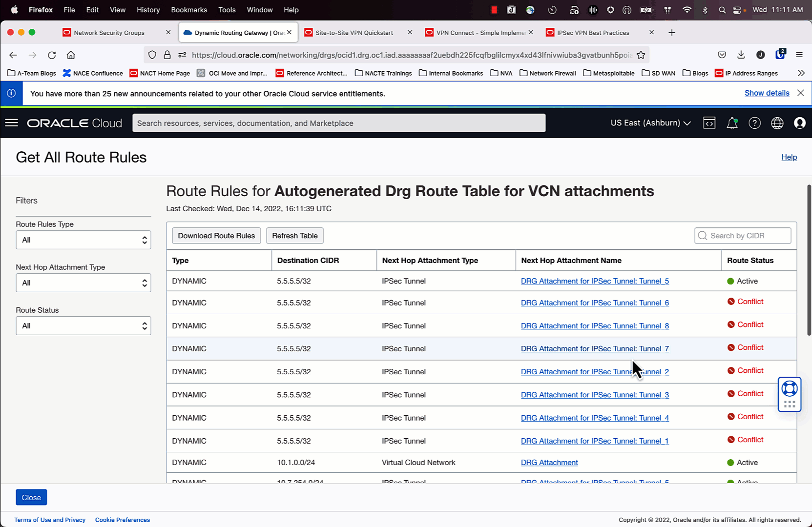Open the user profile avatar icon
The image size is (812, 527).
[799, 123]
